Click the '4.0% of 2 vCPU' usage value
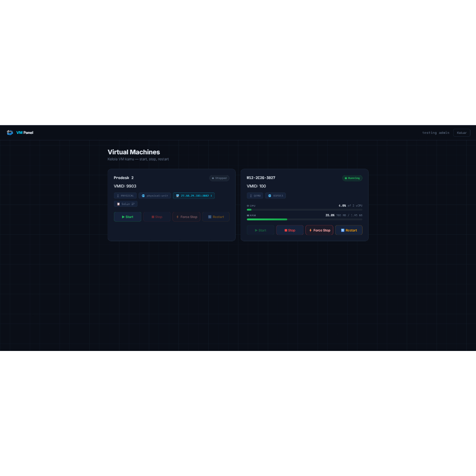The width and height of the screenshot is (476, 476). click(350, 206)
